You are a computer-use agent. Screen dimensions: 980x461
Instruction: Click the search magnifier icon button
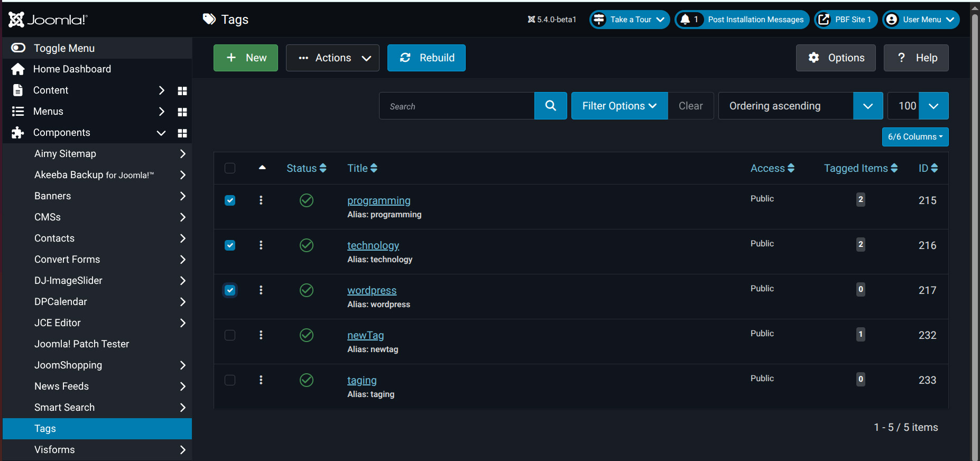(x=550, y=106)
